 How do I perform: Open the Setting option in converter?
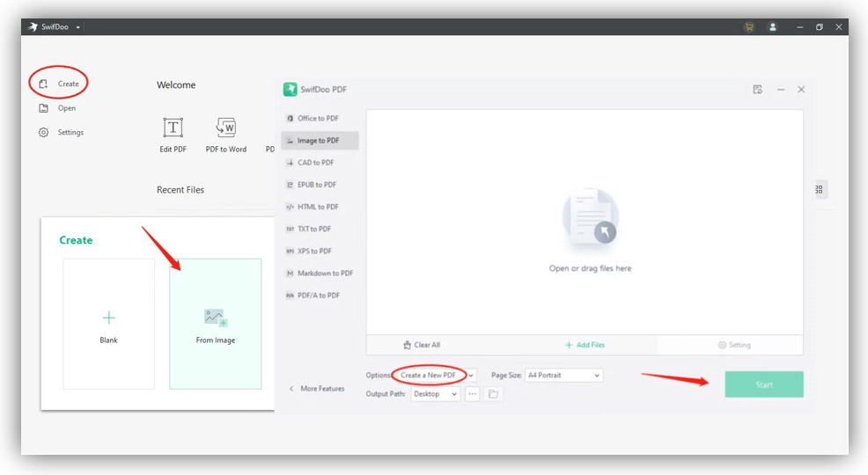[734, 345]
